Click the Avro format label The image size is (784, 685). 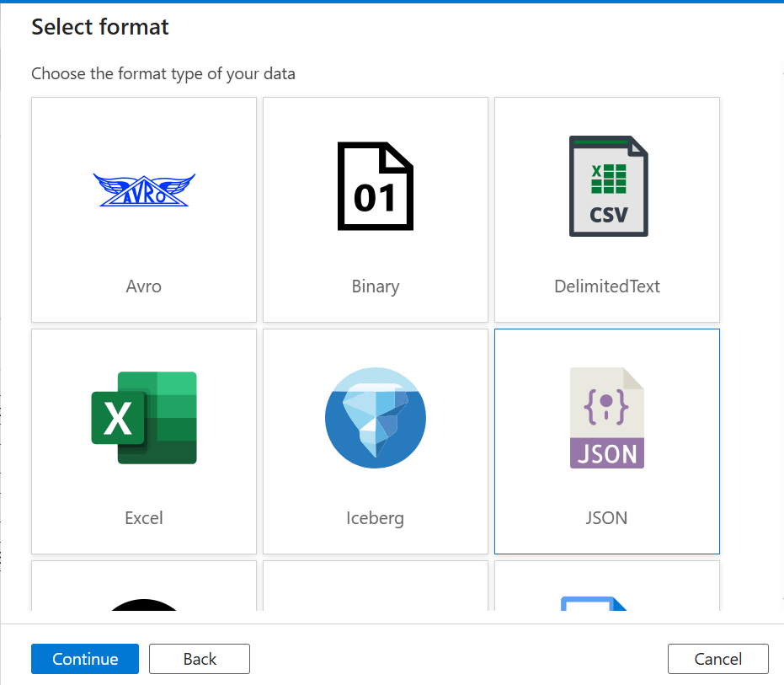pos(144,286)
